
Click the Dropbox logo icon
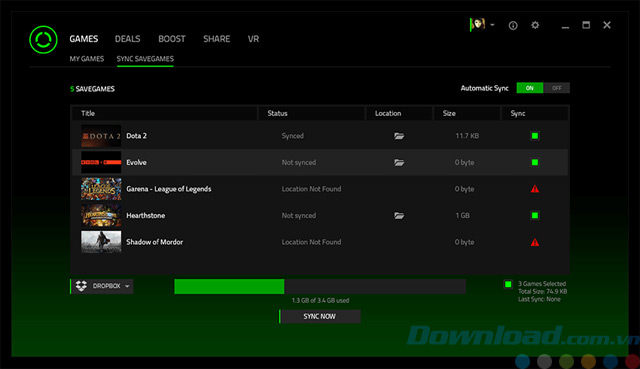81,286
